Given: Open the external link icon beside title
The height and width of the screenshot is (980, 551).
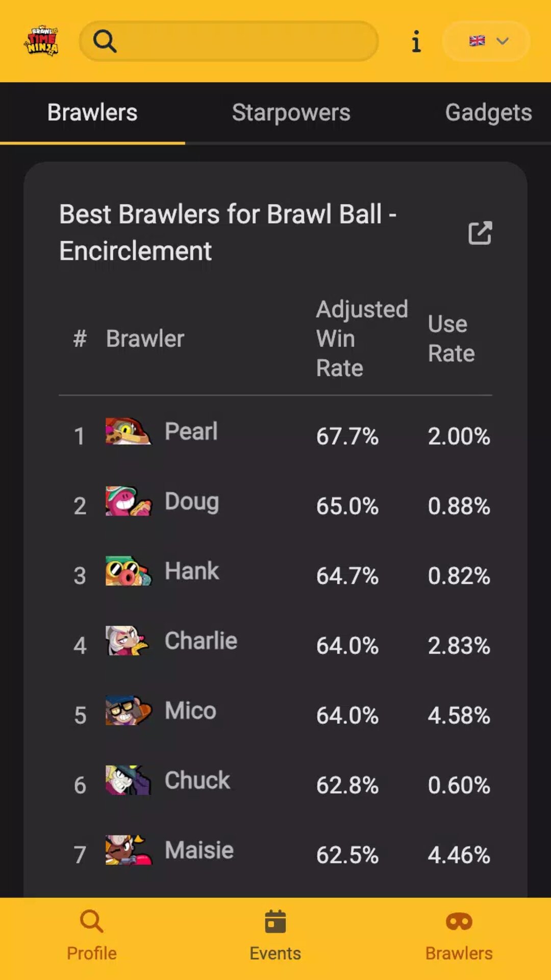Looking at the screenshot, I should coord(480,233).
